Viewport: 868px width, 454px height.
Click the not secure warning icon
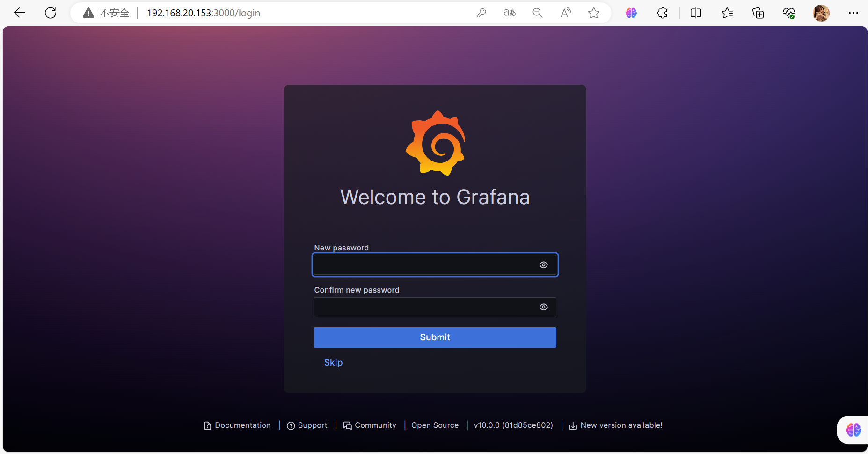point(88,13)
